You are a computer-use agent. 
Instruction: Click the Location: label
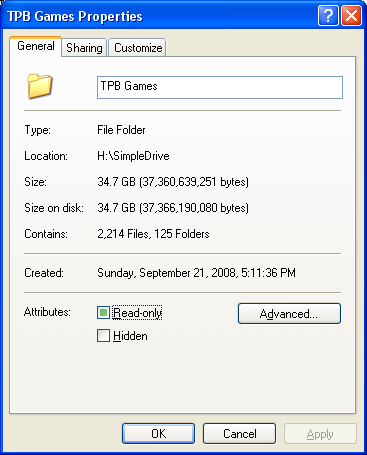coord(46,156)
